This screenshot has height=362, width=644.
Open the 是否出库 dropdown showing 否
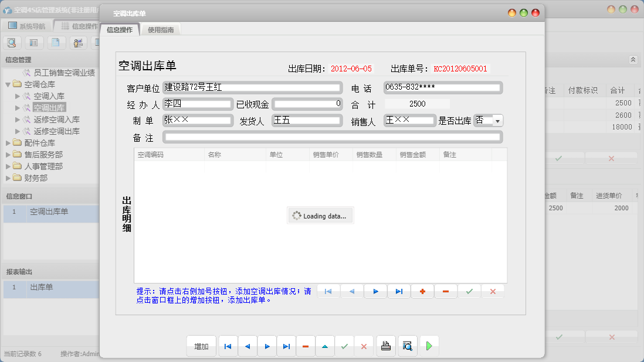487,119
